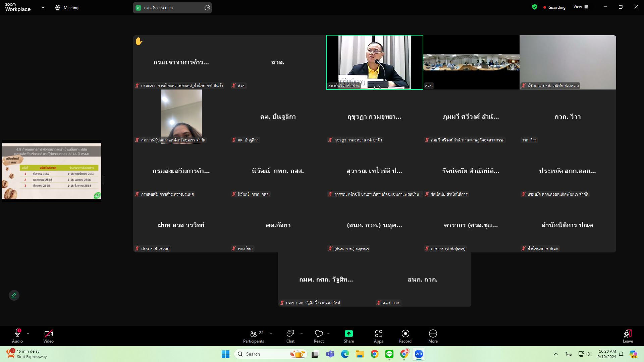Expand the Audio settings arrow
Viewport: 644px width, 362px height.
[28, 334]
